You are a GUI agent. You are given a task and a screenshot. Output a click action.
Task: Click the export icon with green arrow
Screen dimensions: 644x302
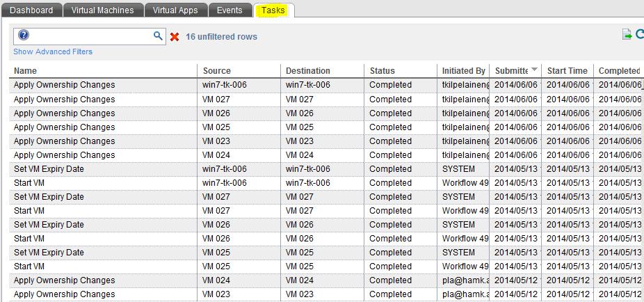(x=627, y=35)
